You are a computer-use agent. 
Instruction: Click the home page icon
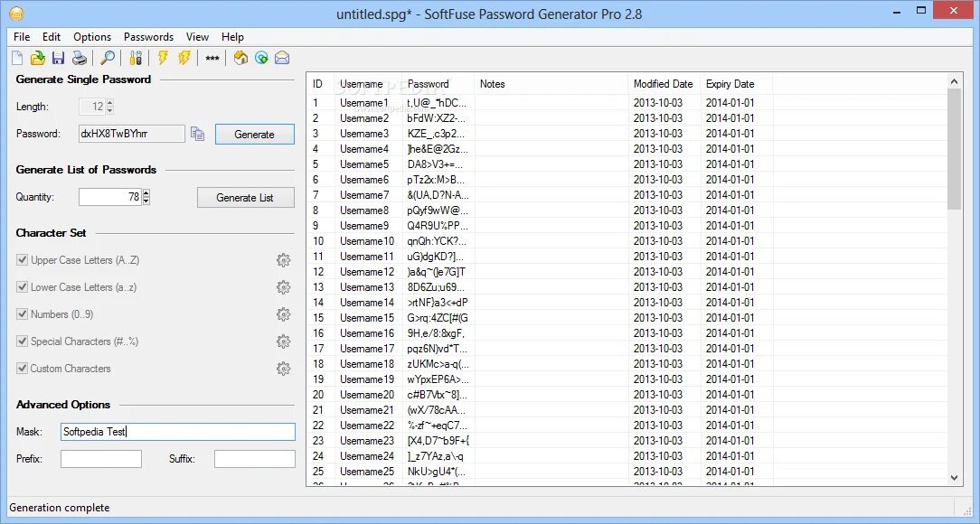coord(240,58)
